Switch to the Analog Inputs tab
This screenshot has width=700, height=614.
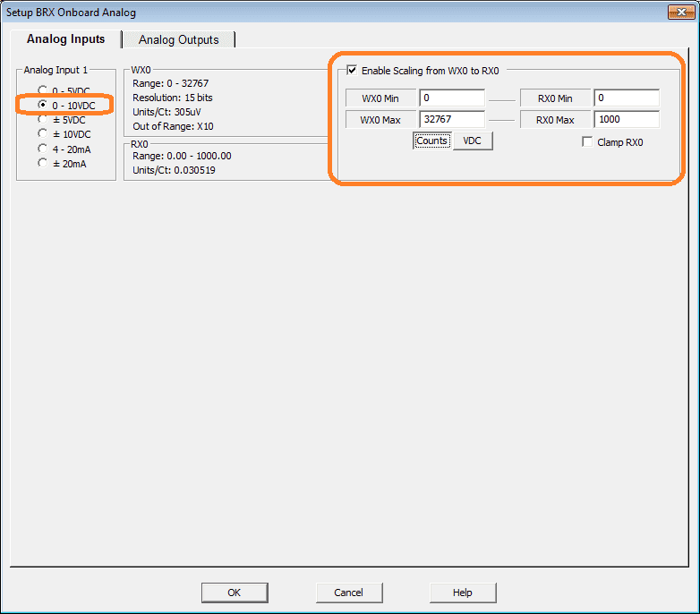click(65, 39)
